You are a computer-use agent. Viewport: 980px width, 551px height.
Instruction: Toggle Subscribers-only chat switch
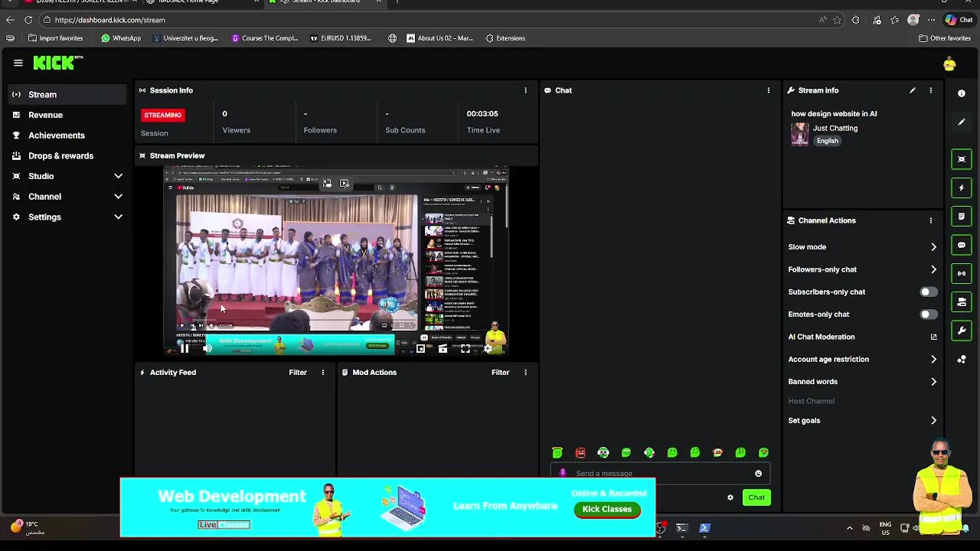tap(928, 292)
